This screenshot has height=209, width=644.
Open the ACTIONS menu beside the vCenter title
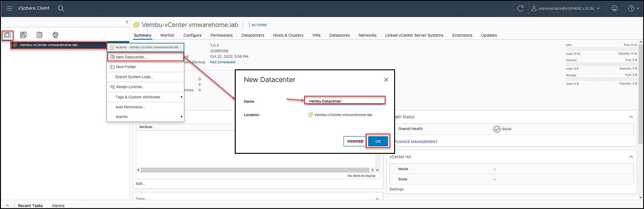(x=257, y=25)
